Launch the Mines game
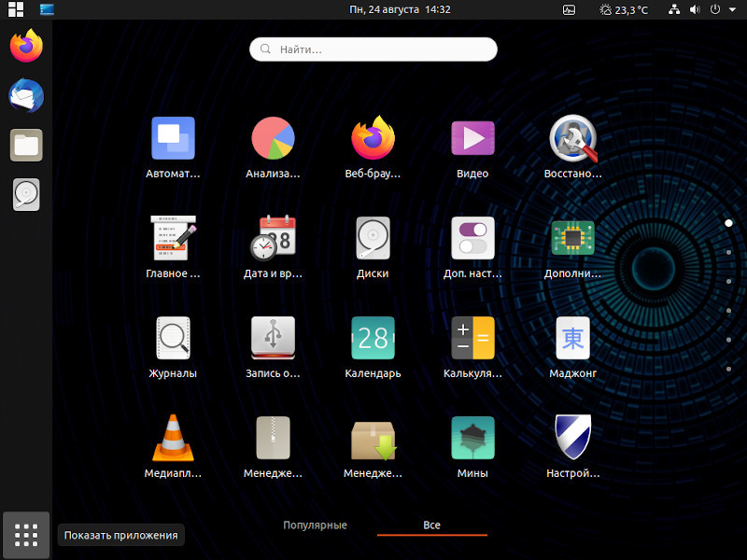Screen dimensions: 747x560 [x=472, y=439]
